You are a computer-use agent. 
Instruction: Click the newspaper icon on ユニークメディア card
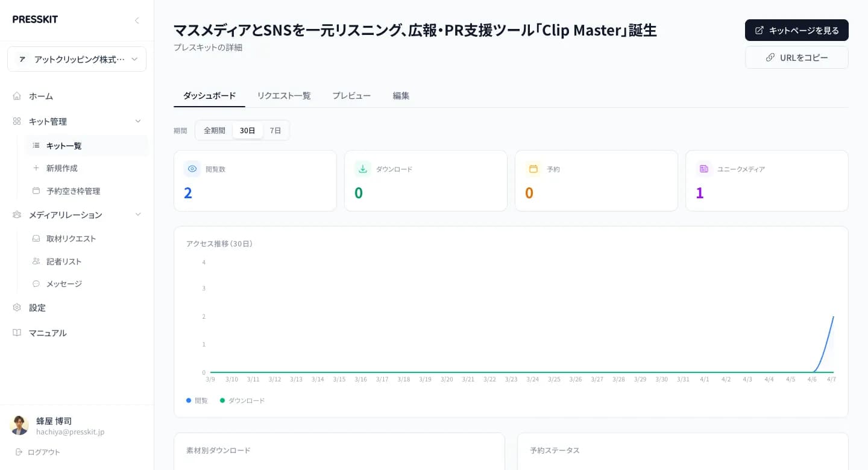(x=704, y=169)
